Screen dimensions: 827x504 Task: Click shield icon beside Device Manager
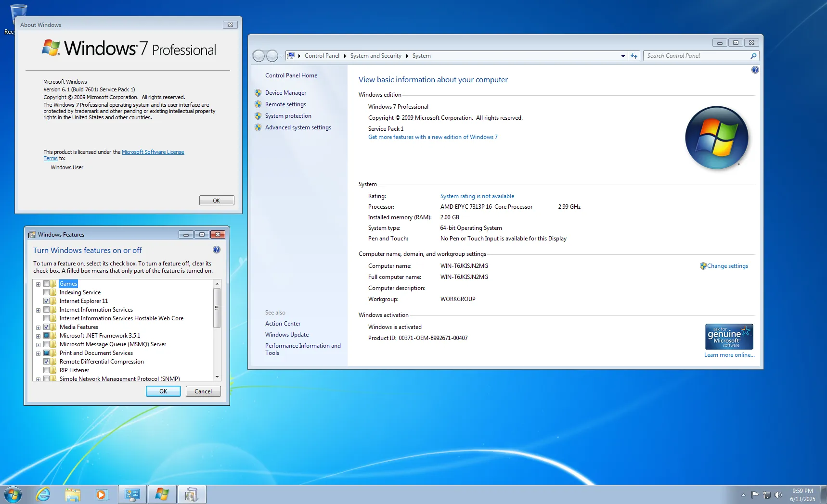point(258,93)
